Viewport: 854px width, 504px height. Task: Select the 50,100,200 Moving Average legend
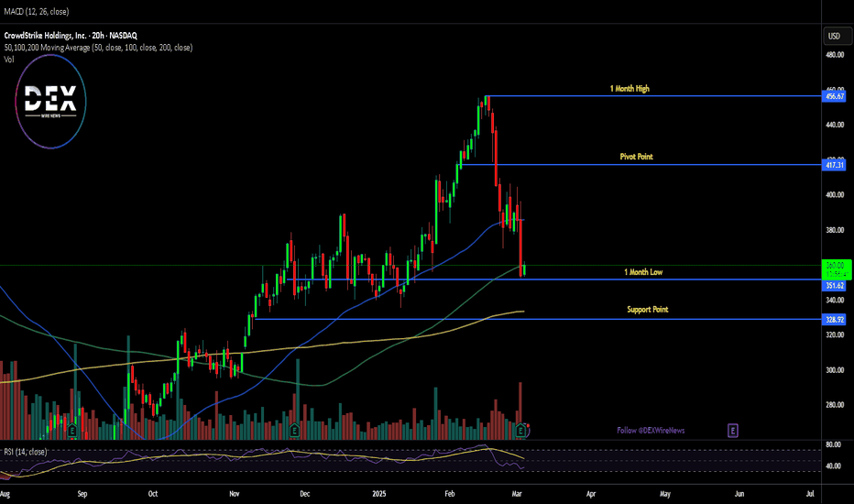(x=98, y=48)
